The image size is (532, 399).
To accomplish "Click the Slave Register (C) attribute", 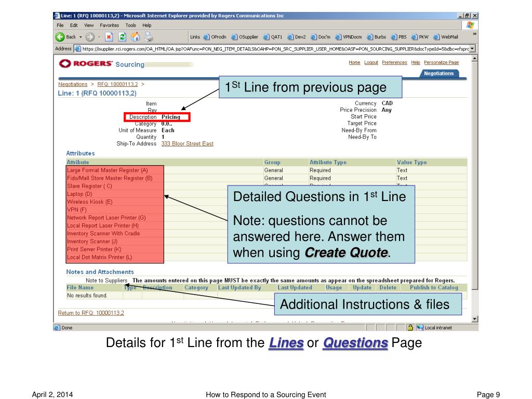I will [89, 186].
